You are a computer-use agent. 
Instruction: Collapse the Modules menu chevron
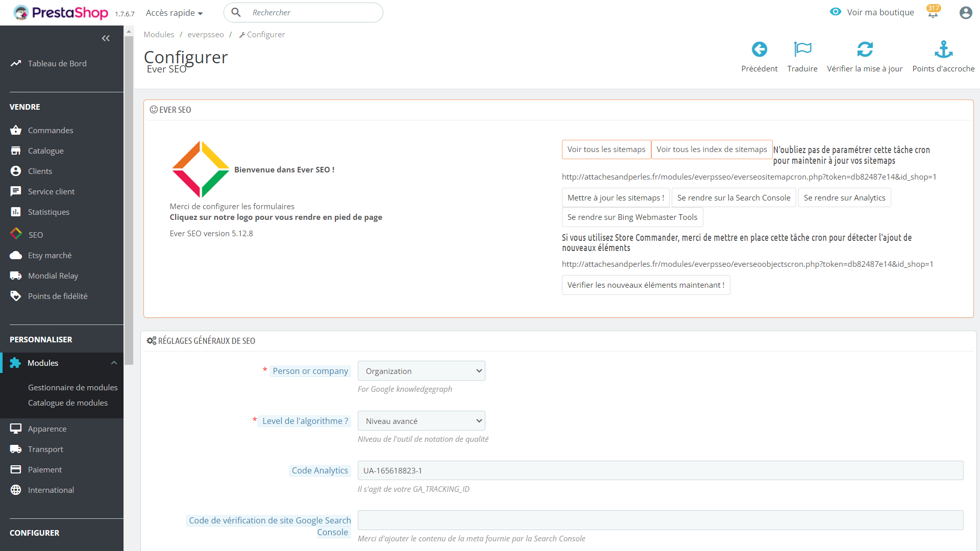pos(114,363)
